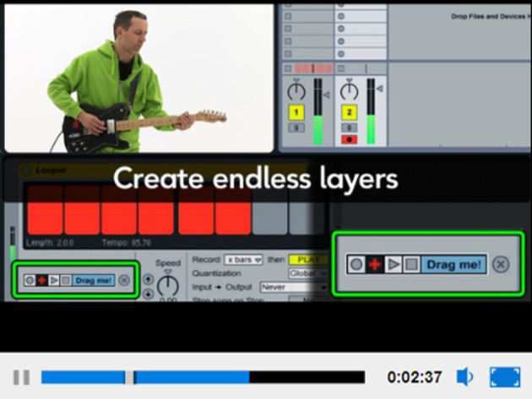Click the first red block in Looper display
This screenshot has height=399, width=532.
coord(45,210)
